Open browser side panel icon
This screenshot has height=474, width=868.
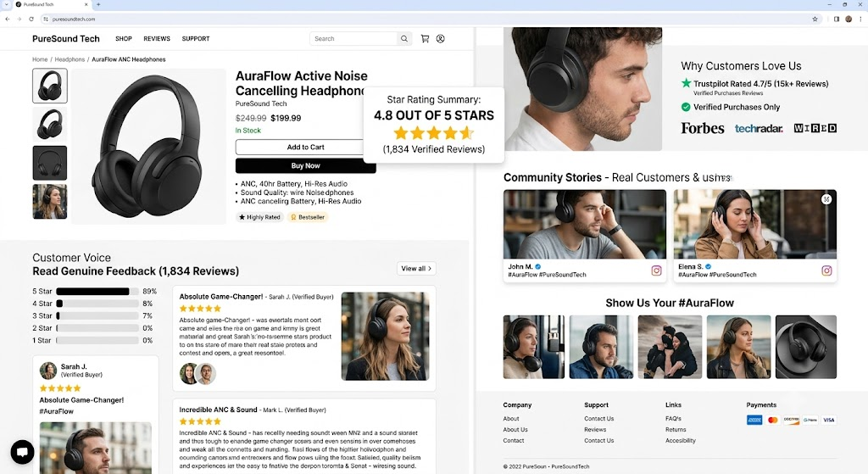coord(836,19)
